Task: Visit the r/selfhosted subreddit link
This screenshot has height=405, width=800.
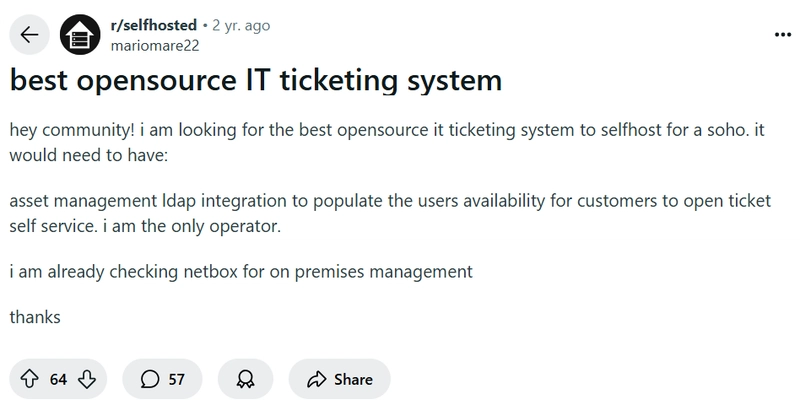Action: tap(154, 25)
